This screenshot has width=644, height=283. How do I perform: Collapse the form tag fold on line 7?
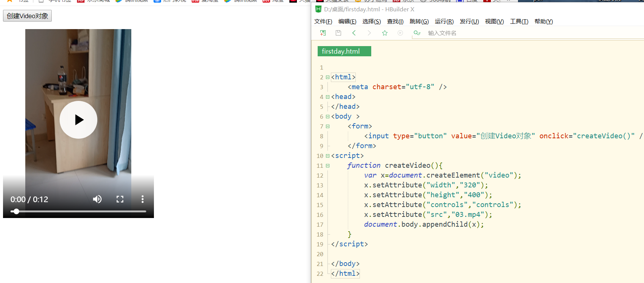pyautogui.click(x=327, y=126)
